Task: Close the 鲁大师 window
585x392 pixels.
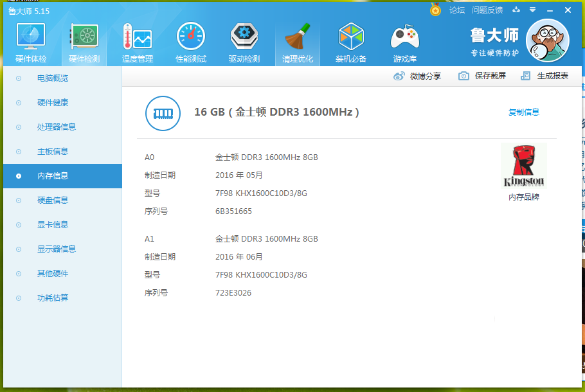Action: (x=568, y=10)
